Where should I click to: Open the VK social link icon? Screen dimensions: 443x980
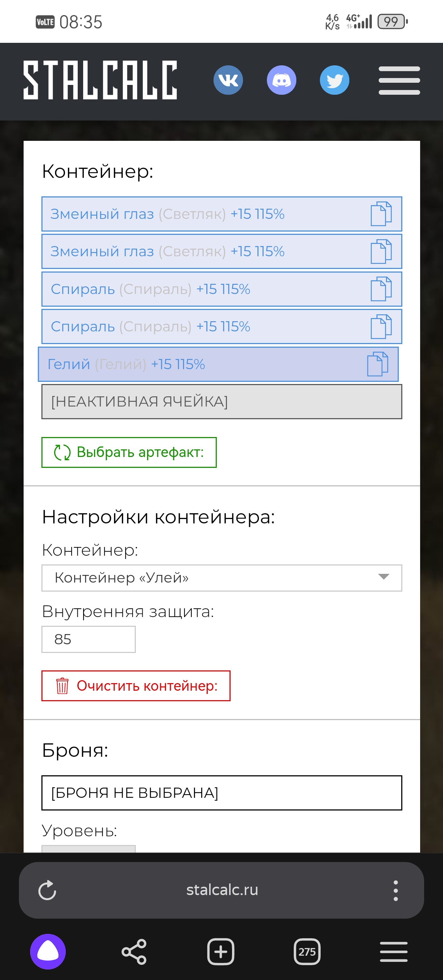228,80
